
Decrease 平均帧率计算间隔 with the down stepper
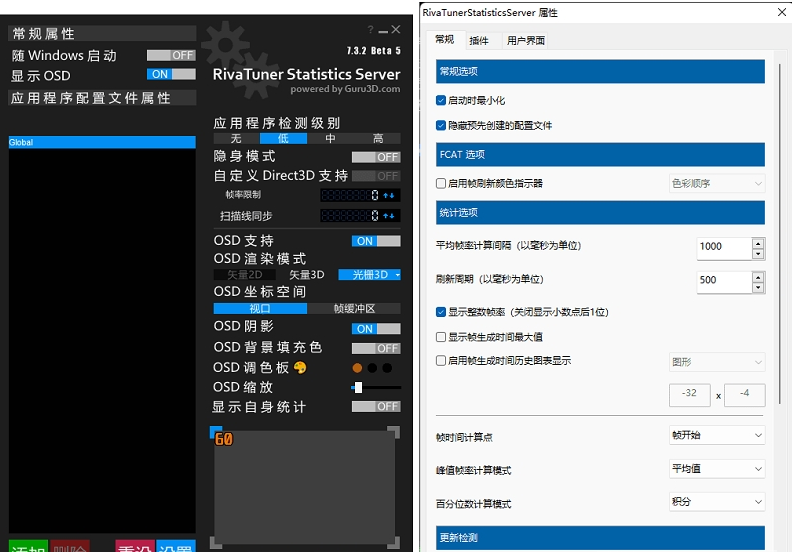click(x=758, y=254)
